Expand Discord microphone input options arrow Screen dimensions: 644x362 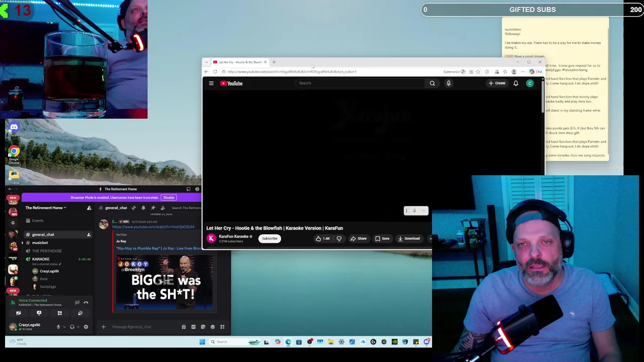point(63,327)
